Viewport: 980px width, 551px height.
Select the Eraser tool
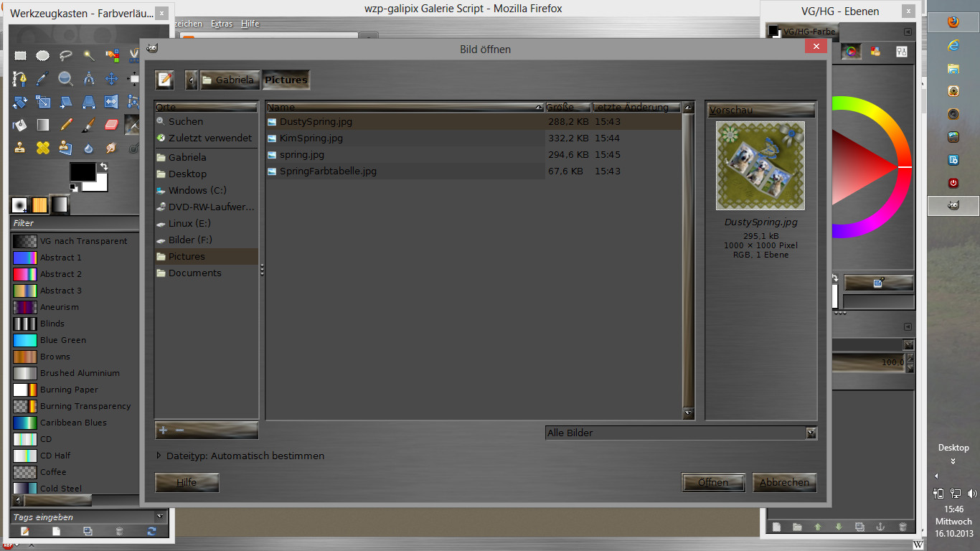(x=112, y=125)
